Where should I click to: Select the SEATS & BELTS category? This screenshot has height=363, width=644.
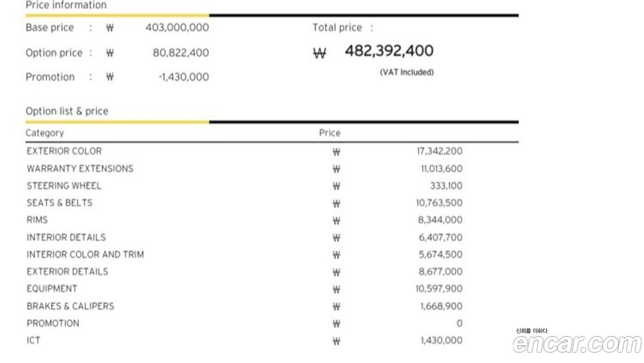click(59, 203)
